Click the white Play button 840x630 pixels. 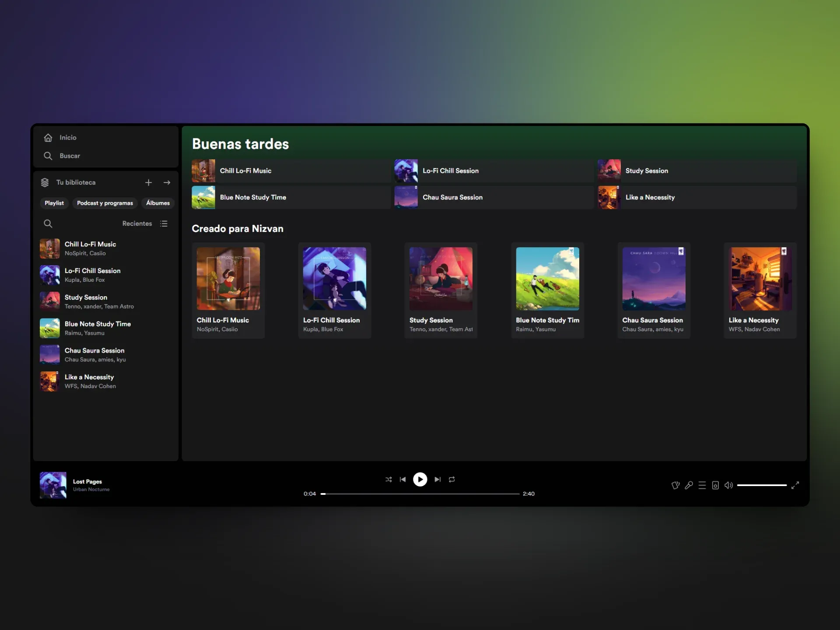tap(420, 479)
